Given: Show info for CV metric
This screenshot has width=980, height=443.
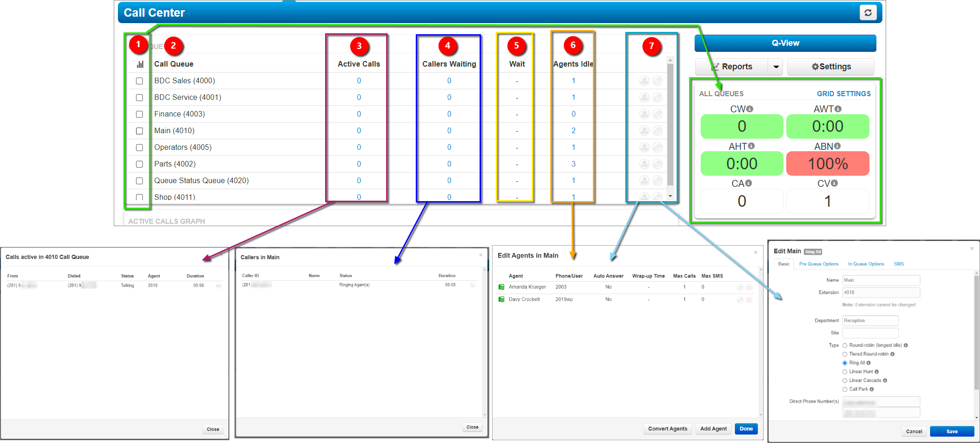Looking at the screenshot, I should coord(834,184).
